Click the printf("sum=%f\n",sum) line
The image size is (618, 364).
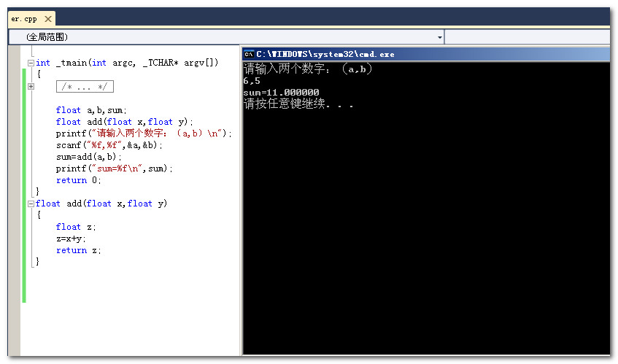[115, 169]
